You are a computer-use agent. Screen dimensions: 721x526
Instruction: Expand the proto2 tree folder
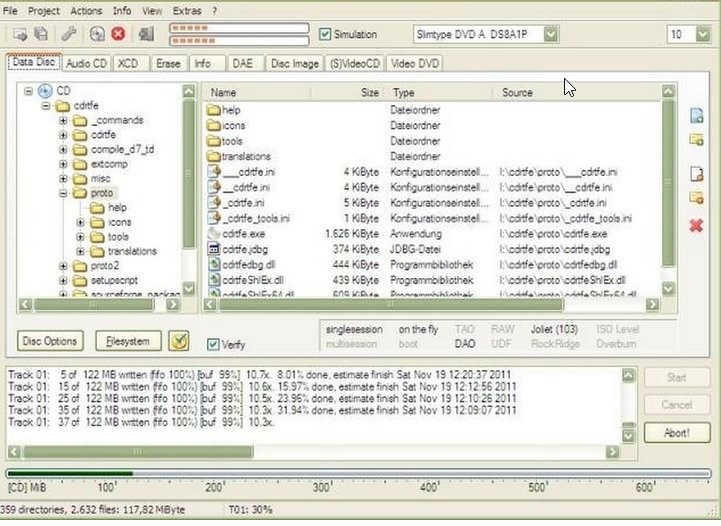pyautogui.click(x=63, y=266)
